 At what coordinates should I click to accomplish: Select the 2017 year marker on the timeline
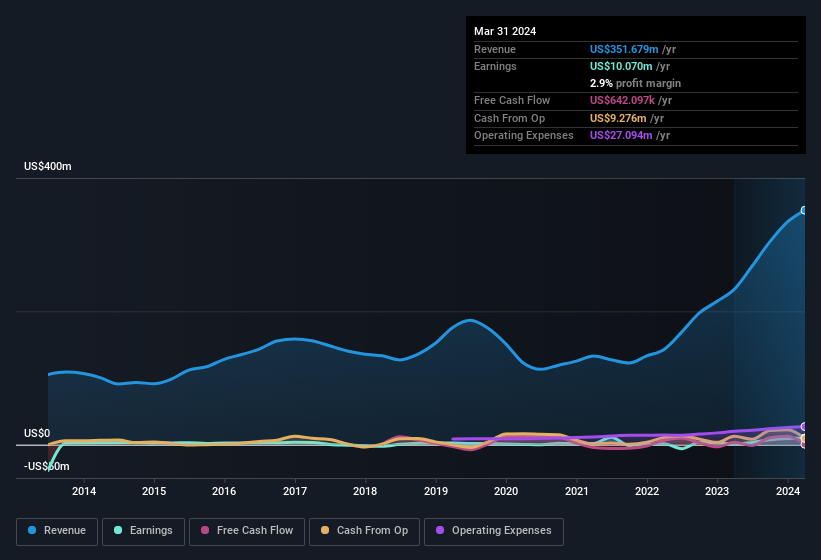tap(295, 491)
